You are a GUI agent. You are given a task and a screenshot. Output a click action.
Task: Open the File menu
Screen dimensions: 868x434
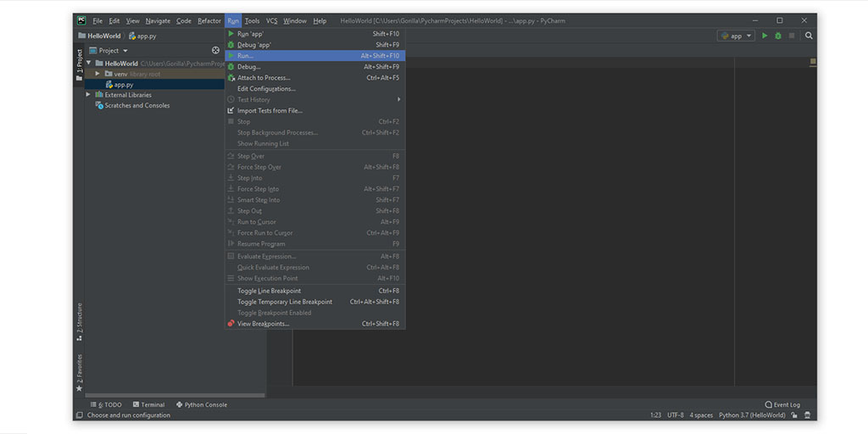(x=97, y=21)
